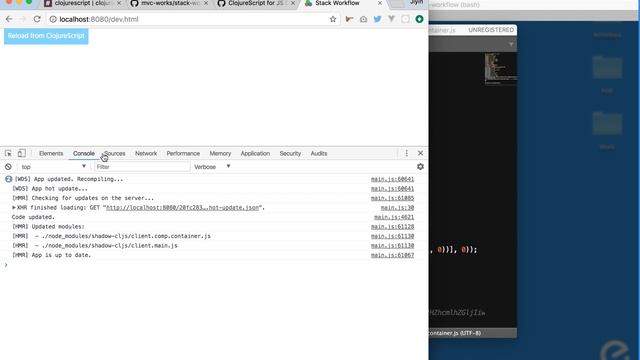Viewport: 640px width, 360px height.
Task: Open the top context dropdown
Action: click(x=53, y=167)
